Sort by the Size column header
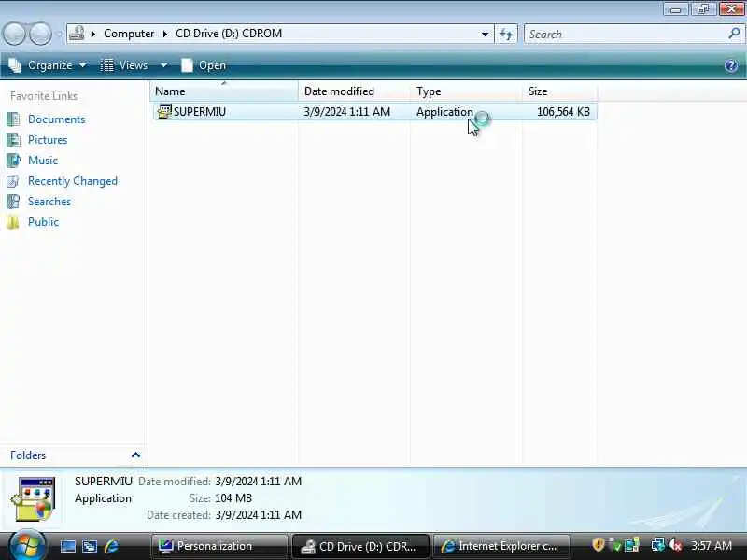Screen dimensions: 747x560 [559, 91]
